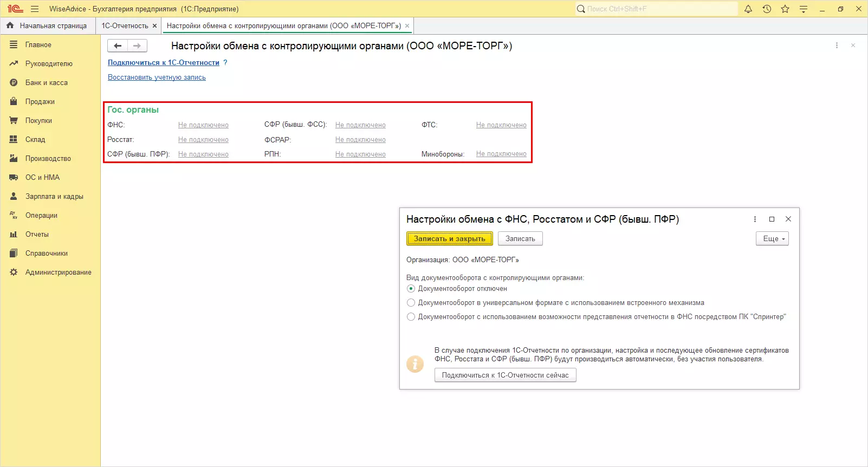Open the history clock icon

767,9
